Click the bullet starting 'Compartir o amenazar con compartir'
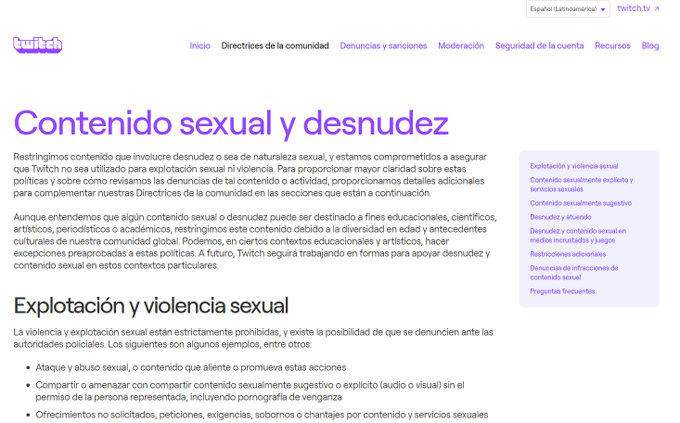680x423 pixels. (250, 391)
